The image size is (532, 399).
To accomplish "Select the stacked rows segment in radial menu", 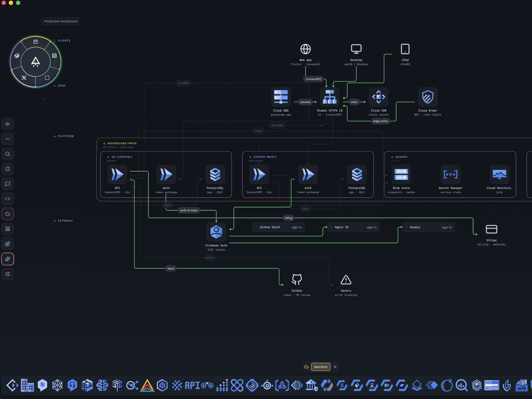I will 54,56.
